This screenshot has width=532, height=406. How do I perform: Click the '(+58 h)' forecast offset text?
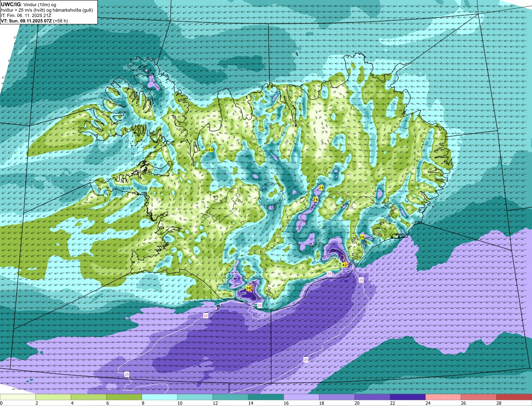click(61, 20)
